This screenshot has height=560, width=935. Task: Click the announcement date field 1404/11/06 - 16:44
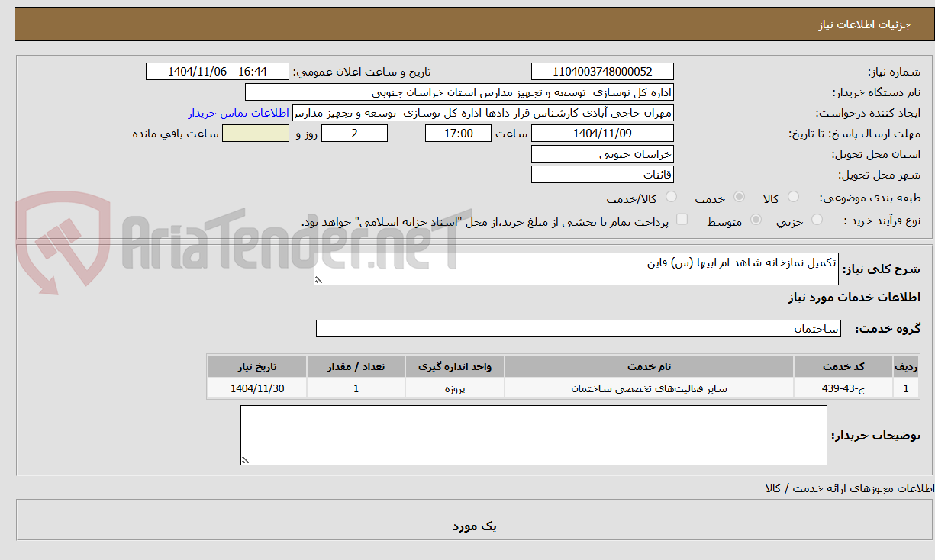(x=218, y=72)
